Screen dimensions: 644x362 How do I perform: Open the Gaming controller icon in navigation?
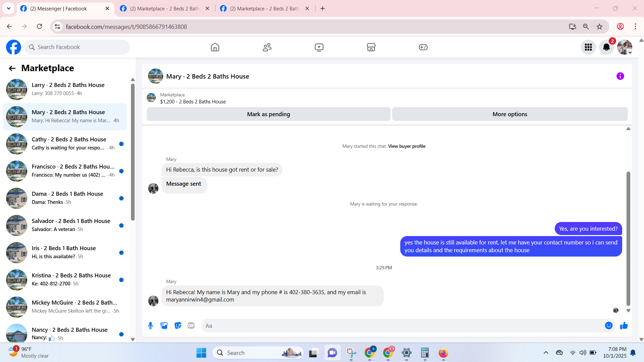coord(423,47)
